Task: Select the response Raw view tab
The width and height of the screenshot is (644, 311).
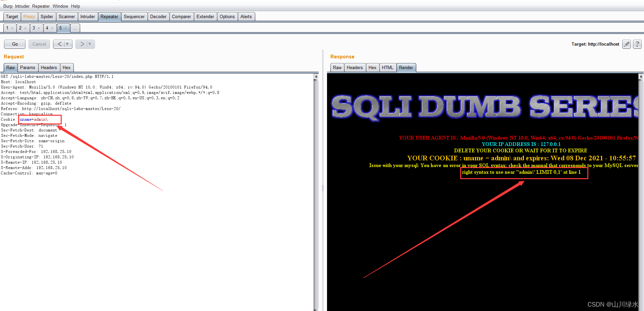Action: (x=337, y=67)
